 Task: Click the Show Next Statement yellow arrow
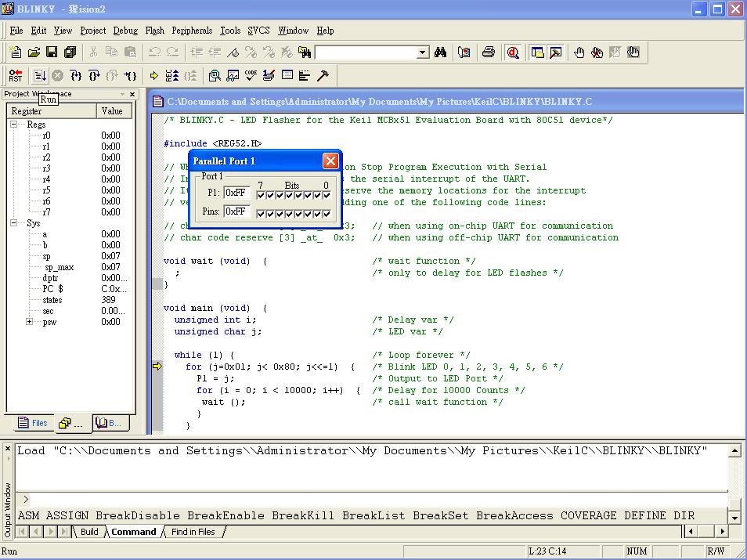coord(153,76)
